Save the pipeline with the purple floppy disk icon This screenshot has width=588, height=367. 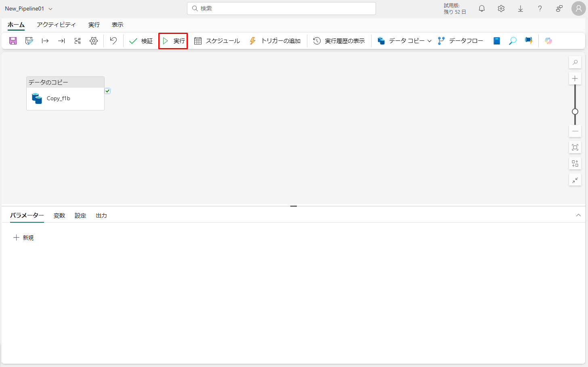click(x=13, y=41)
